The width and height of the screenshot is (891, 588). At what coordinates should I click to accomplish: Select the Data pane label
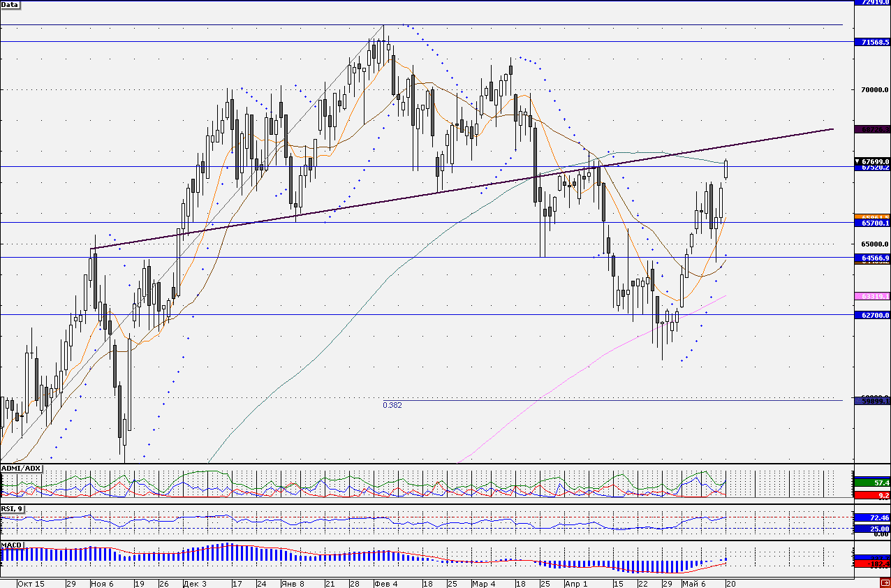point(10,4)
